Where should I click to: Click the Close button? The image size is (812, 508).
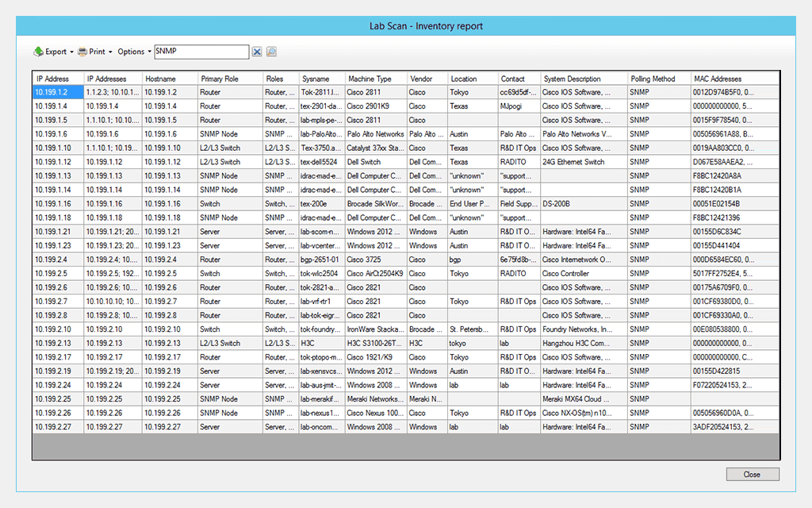click(x=753, y=475)
